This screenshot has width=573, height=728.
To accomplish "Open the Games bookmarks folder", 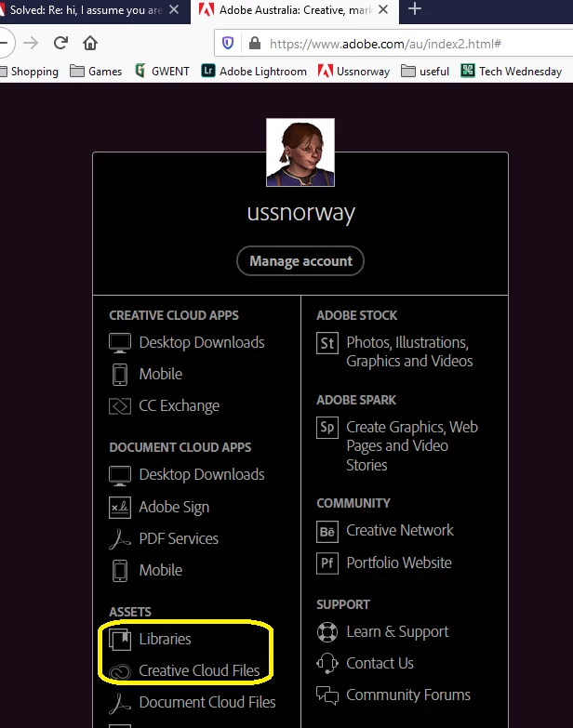I will [x=96, y=71].
